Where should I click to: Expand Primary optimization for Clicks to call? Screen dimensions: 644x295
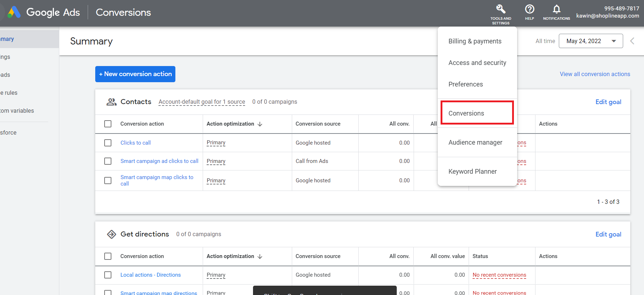[x=216, y=143]
